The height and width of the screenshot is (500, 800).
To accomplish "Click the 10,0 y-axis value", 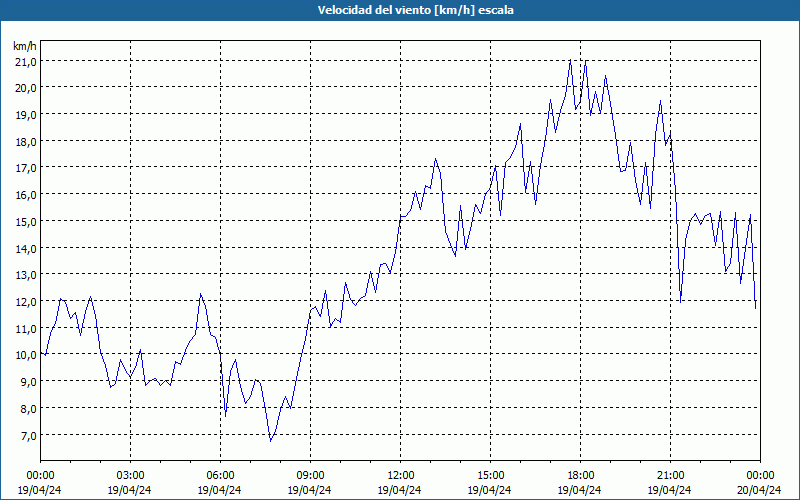I will [27, 356].
